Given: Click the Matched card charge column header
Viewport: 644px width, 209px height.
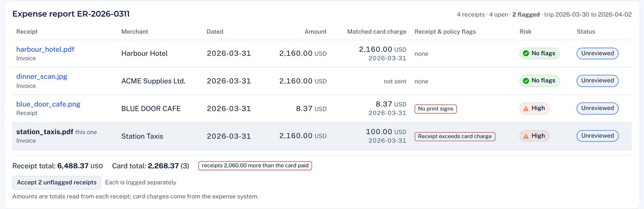Looking at the screenshot, I should 377,31.
